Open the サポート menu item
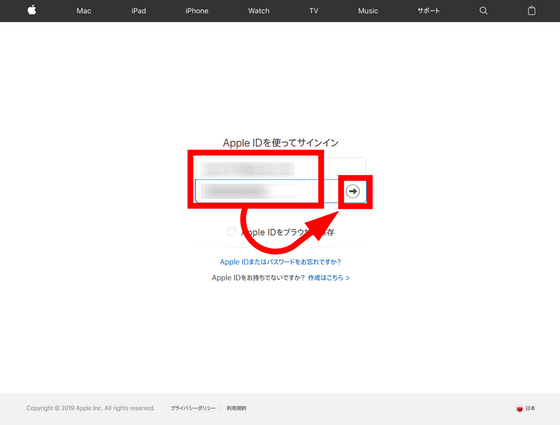The height and width of the screenshot is (425, 560). 429,11
